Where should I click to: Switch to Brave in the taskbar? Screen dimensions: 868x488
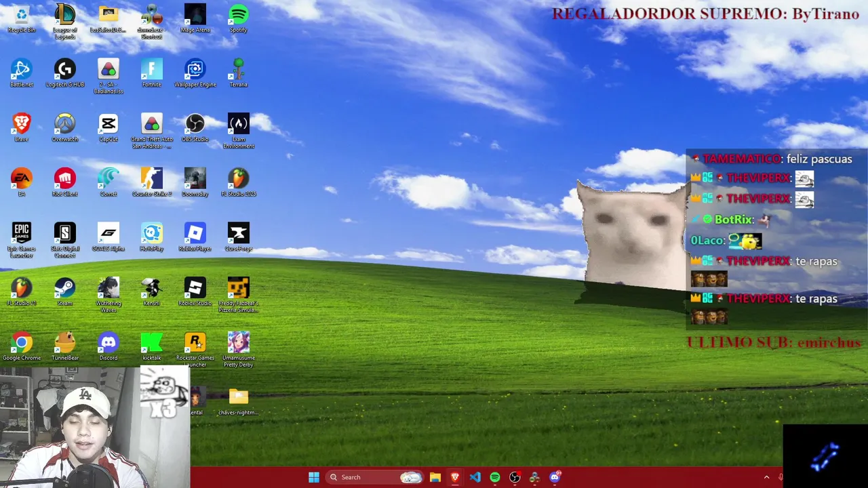(455, 477)
